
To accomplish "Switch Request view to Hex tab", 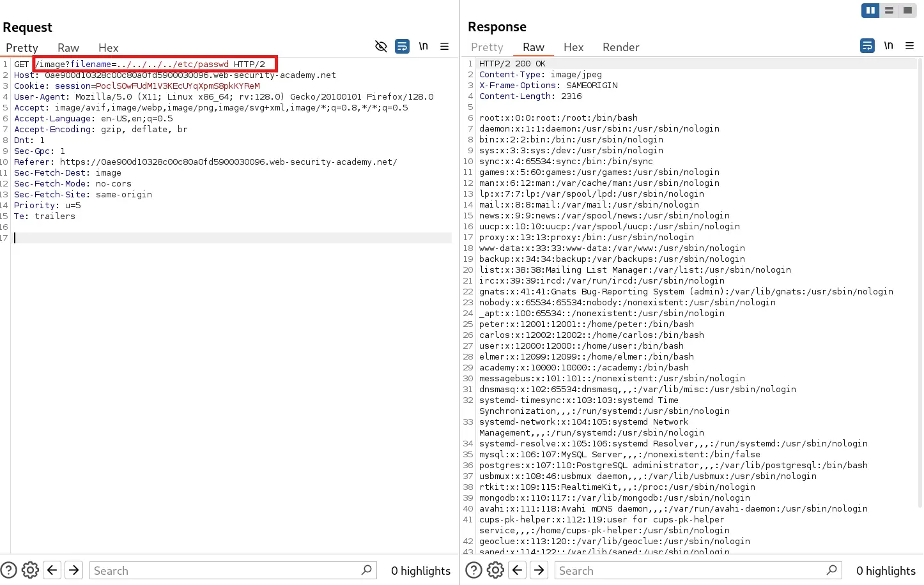I will coord(108,48).
